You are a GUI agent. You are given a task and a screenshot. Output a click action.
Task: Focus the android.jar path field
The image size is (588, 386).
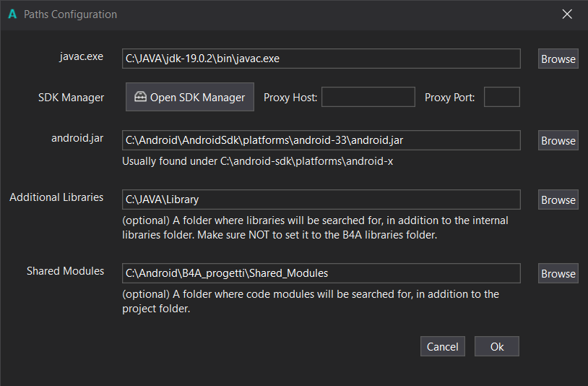click(321, 140)
